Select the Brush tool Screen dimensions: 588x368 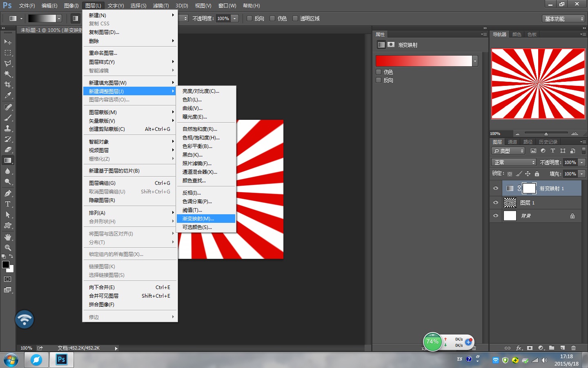point(8,118)
